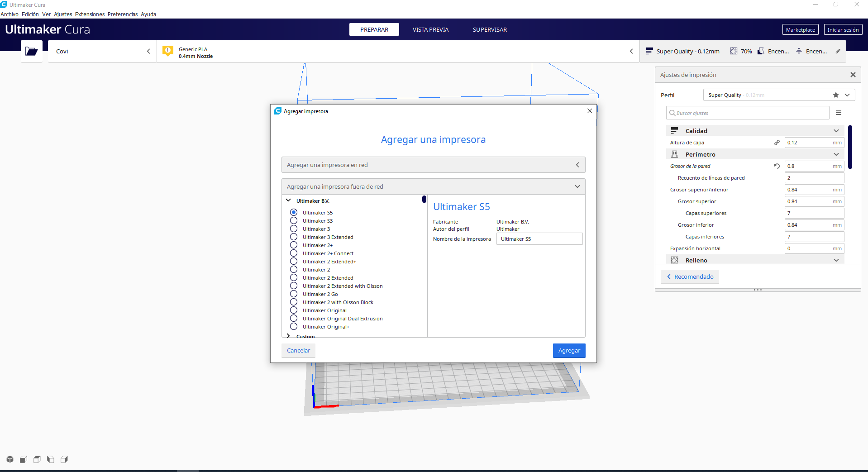
Task: Click the Expansión horizontal value field
Action: (x=814, y=248)
